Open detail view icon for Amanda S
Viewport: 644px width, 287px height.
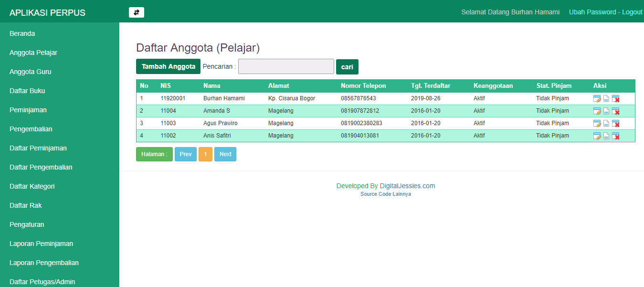606,111
